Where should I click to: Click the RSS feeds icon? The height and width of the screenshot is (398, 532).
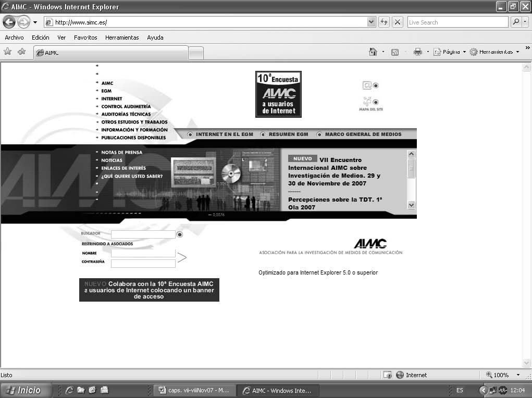(x=395, y=52)
